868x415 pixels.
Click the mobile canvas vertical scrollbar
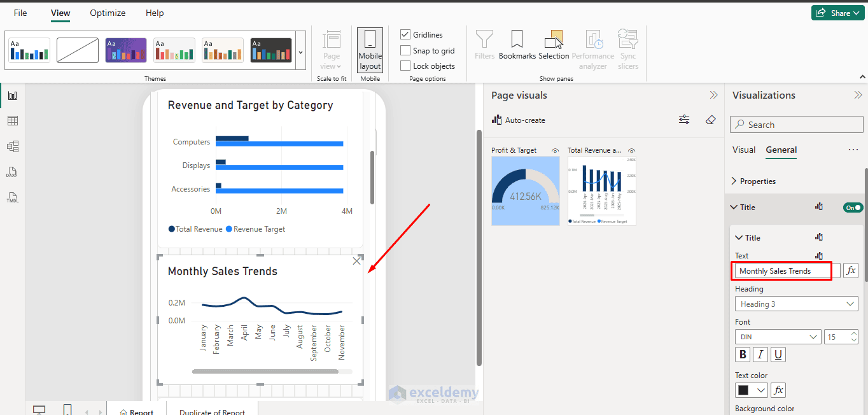coord(372,178)
